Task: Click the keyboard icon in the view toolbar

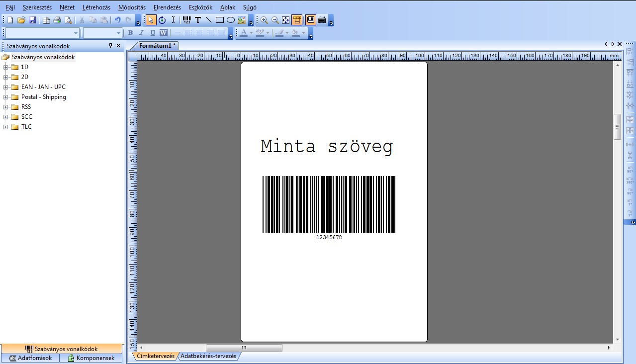Action: click(322, 20)
